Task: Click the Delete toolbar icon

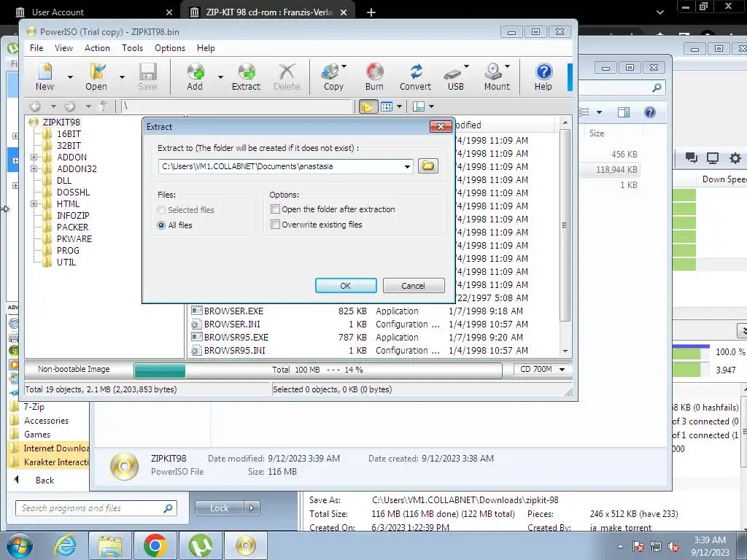Action: coord(287,77)
